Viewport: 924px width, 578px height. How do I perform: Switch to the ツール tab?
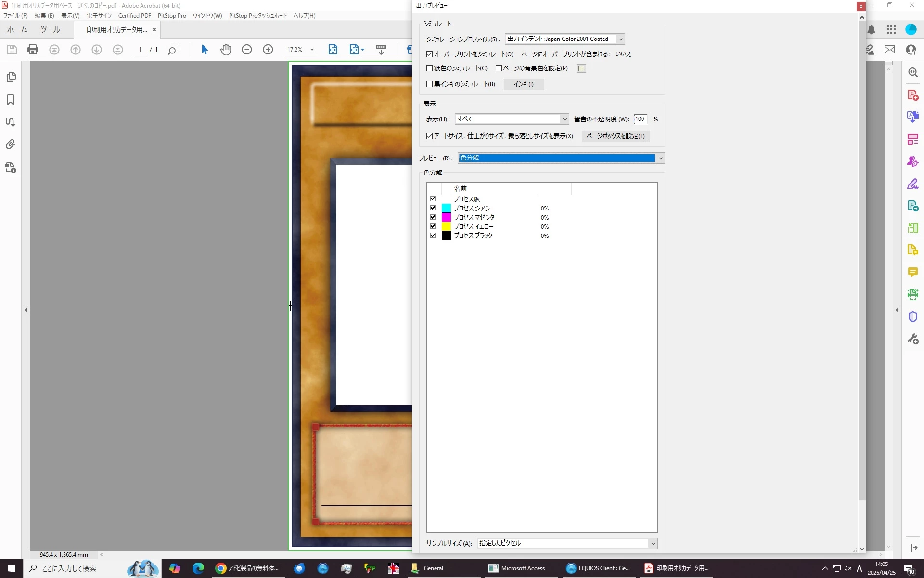(50, 29)
